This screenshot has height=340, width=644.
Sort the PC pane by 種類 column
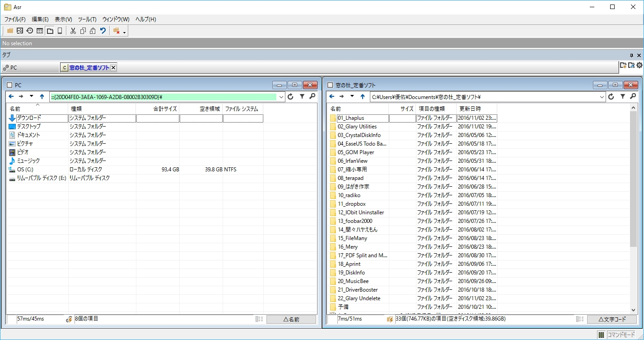(x=102, y=109)
